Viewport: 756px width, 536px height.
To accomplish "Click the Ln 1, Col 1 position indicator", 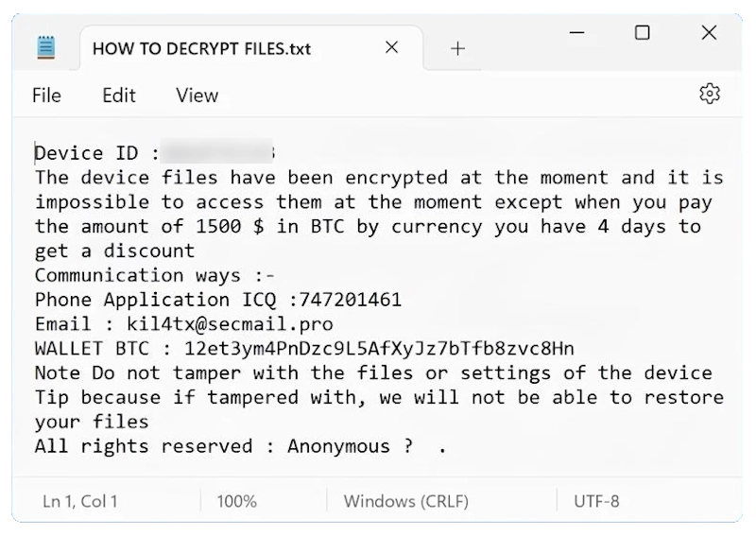I will [80, 501].
